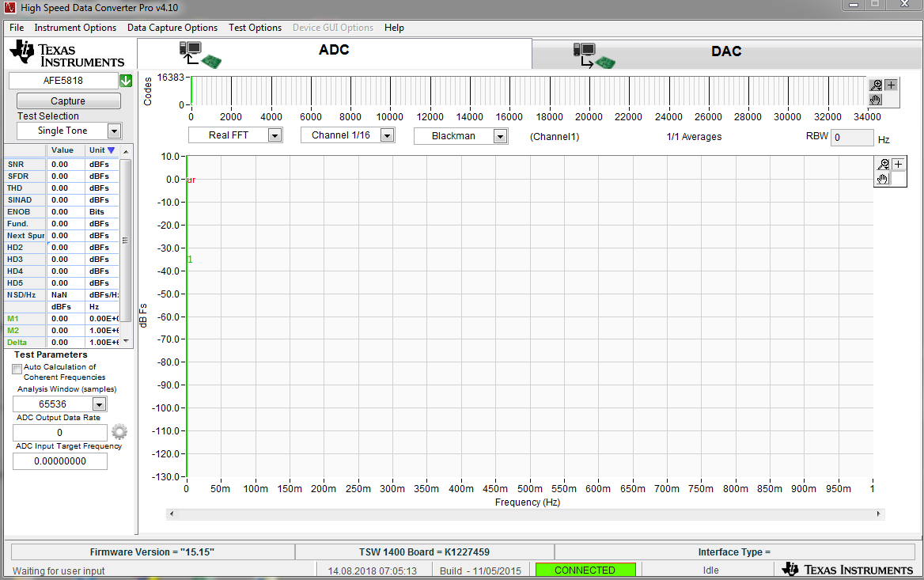The height and width of the screenshot is (580, 924).
Task: Click the red marker at 0 dBFs
Action: point(191,180)
